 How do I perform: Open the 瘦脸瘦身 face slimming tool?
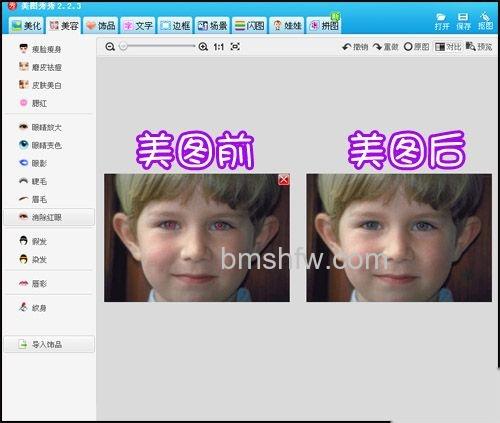point(40,49)
